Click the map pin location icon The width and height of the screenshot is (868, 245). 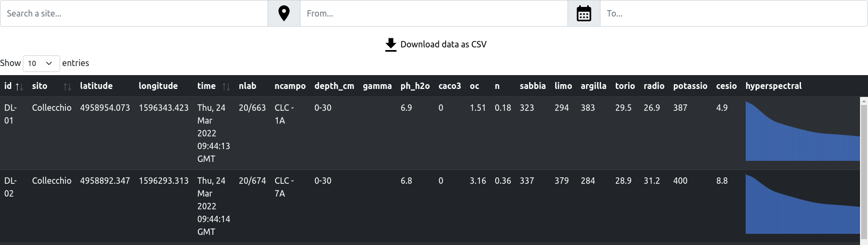[x=284, y=13]
